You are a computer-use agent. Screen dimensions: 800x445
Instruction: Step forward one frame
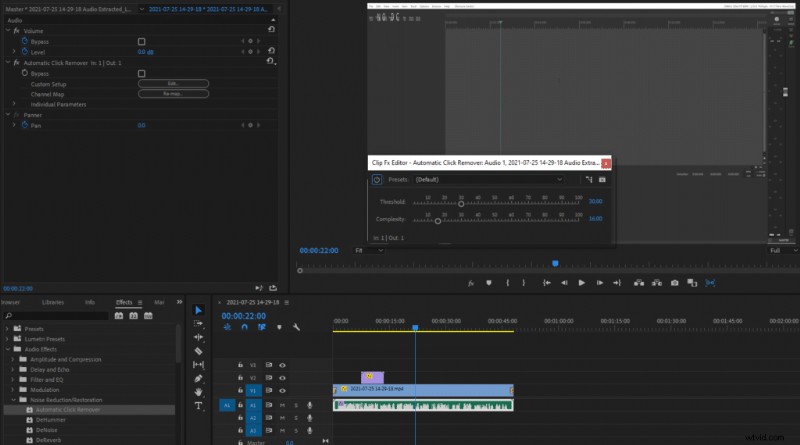pyautogui.click(x=599, y=283)
